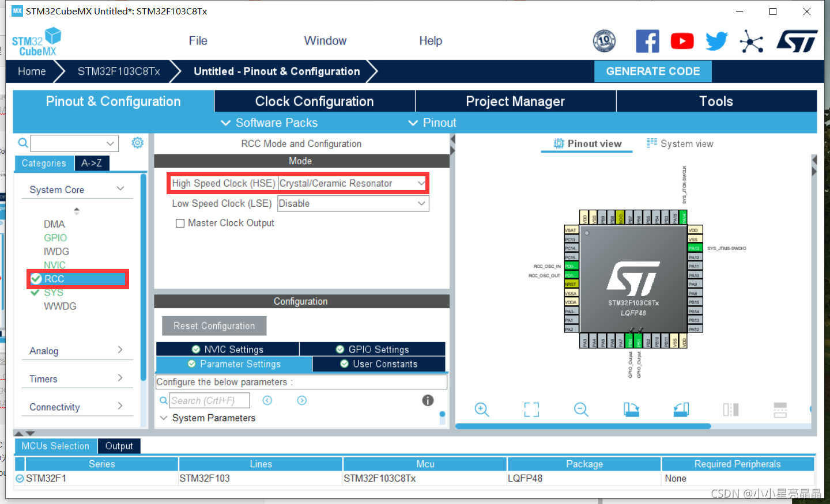This screenshot has width=830, height=504.
Task: Open the Window menu
Action: coord(325,41)
